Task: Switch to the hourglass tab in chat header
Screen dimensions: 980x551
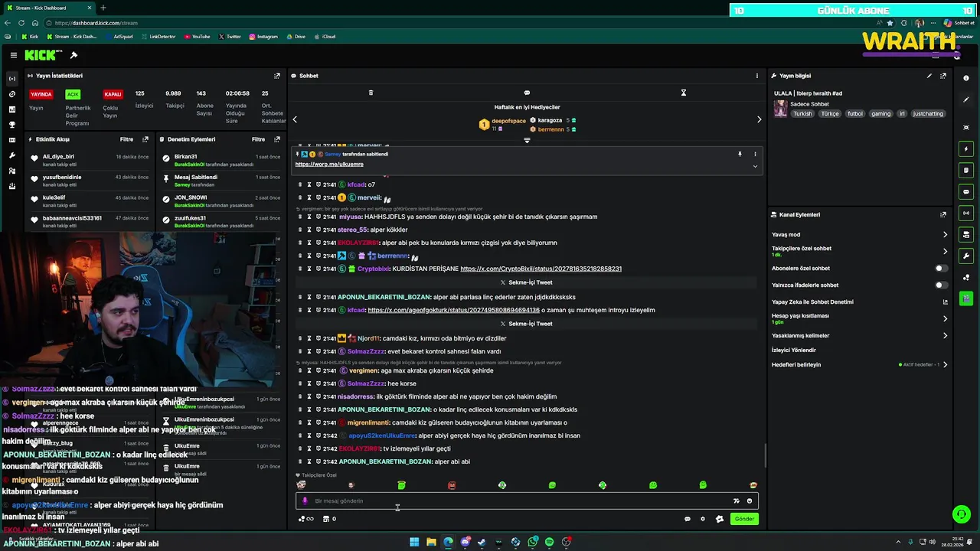Action: 684,93
